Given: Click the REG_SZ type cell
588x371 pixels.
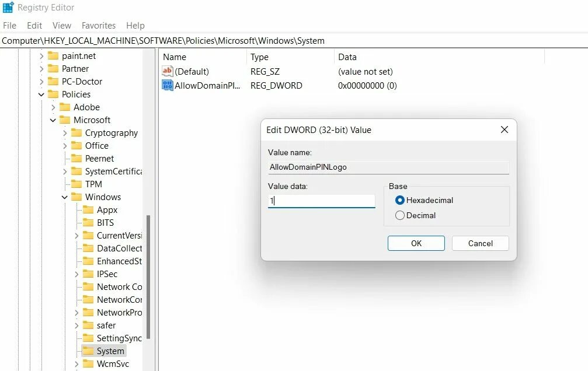Looking at the screenshot, I should point(265,71).
